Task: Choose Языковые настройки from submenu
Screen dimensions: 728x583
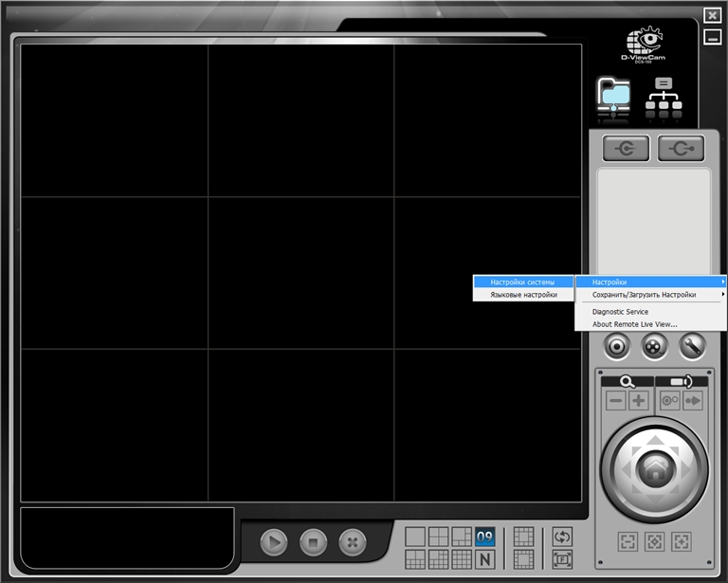Action: pyautogui.click(x=523, y=295)
